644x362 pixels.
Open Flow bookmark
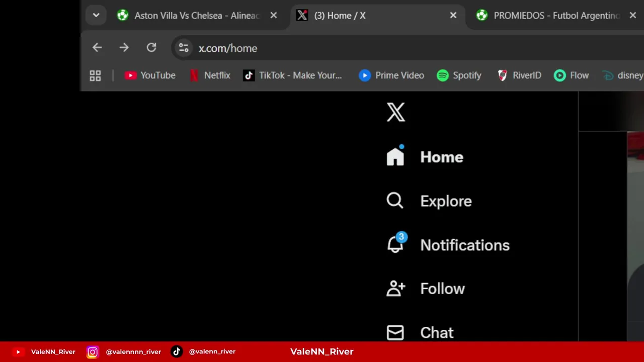(571, 75)
